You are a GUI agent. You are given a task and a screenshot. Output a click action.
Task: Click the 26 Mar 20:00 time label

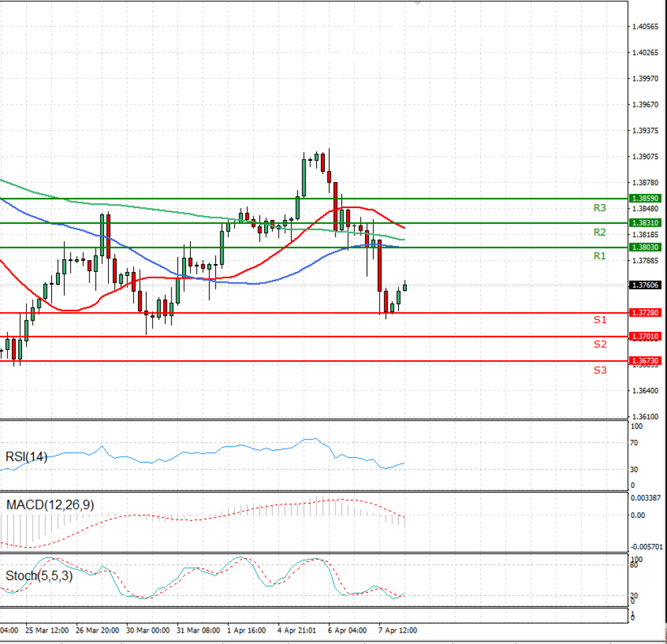pos(97,630)
